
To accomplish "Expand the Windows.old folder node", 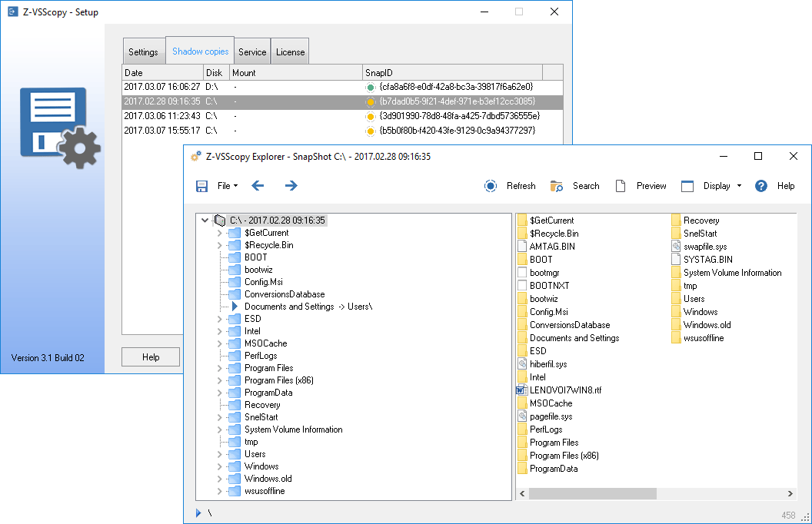I will 219,479.
